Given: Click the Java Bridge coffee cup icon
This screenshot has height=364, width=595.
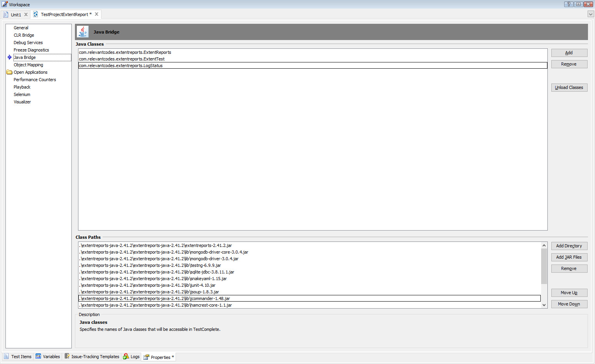Looking at the screenshot, I should [x=83, y=31].
